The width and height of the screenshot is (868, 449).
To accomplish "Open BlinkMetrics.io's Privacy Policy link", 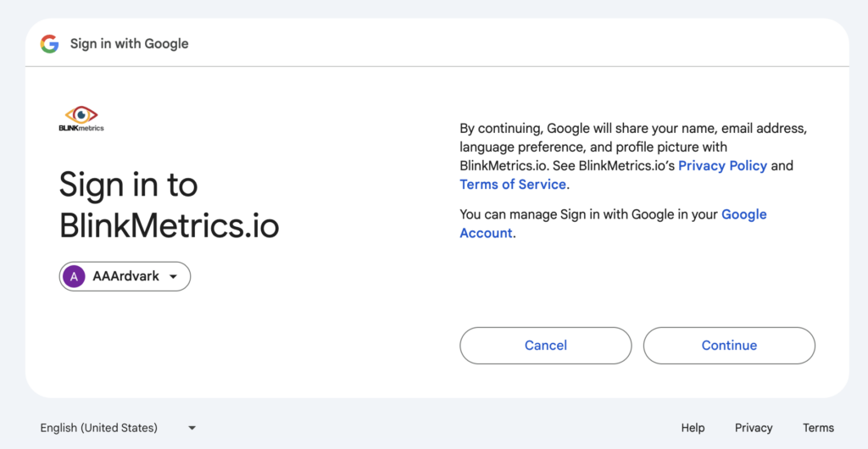I will [722, 166].
